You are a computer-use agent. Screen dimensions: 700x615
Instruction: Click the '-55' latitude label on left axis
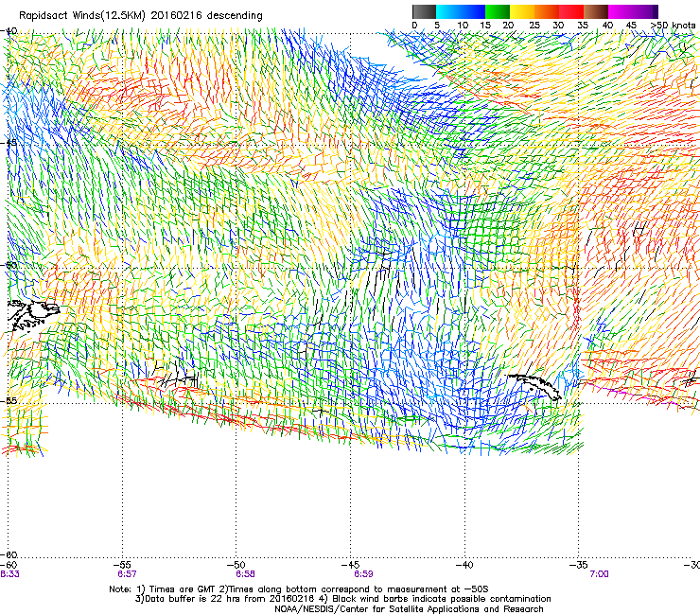(9, 400)
